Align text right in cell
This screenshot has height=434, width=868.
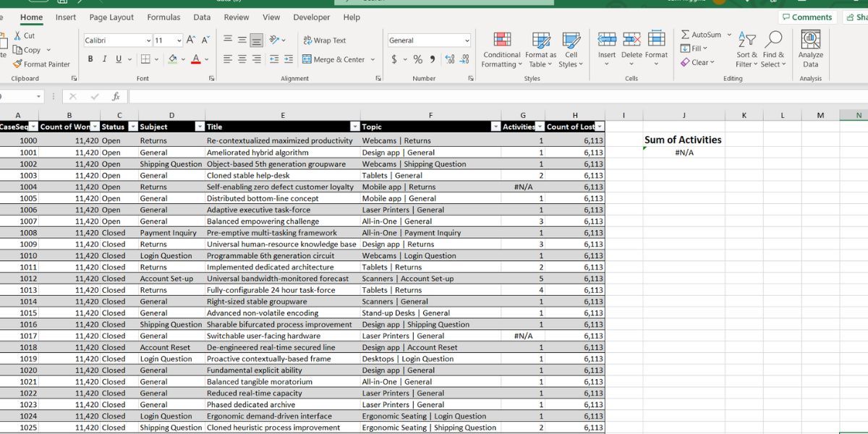(x=257, y=59)
